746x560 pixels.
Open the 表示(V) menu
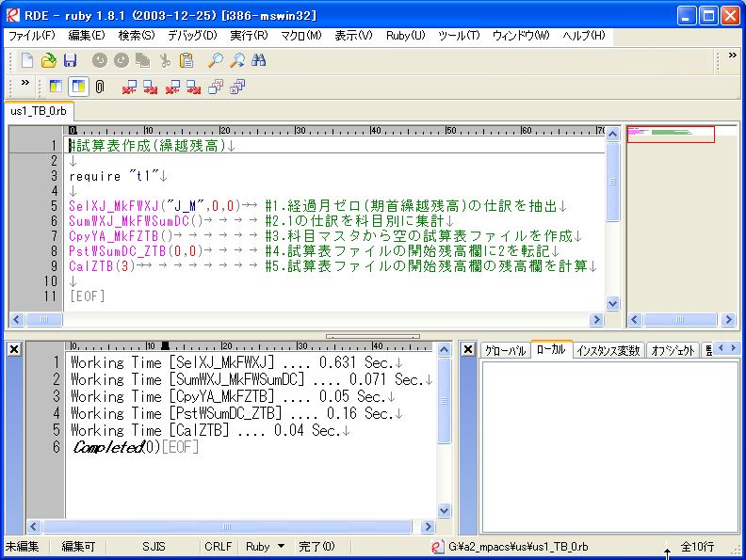point(353,36)
